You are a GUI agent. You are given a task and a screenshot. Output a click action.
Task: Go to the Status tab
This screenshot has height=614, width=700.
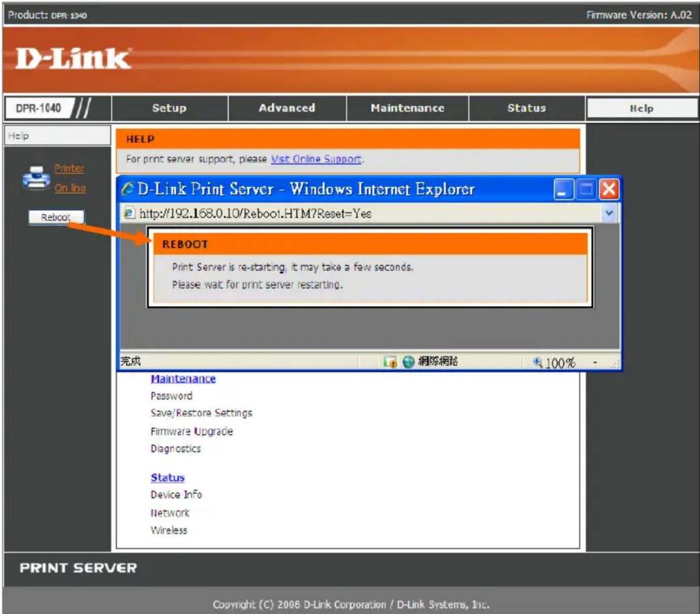pos(527,108)
